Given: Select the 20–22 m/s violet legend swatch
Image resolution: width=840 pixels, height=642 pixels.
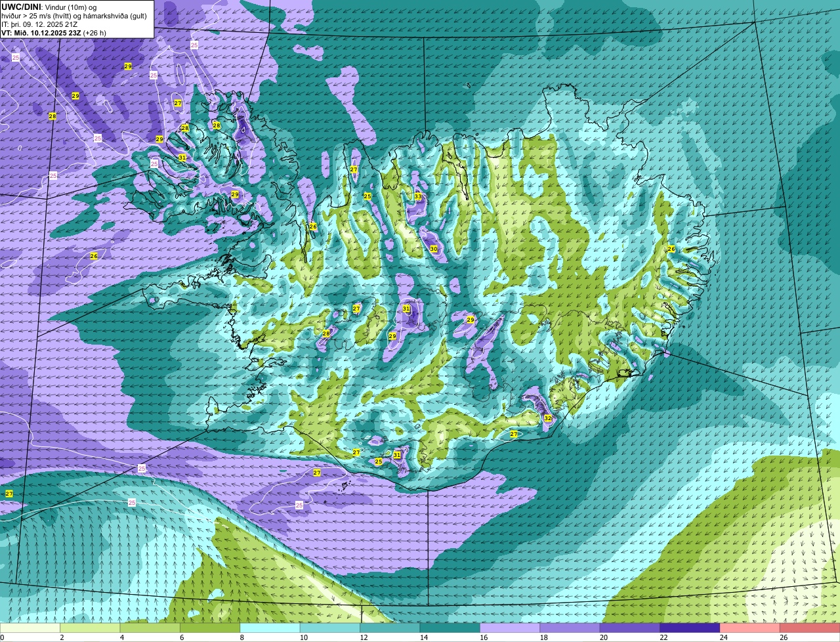Looking at the screenshot, I should point(630,628).
